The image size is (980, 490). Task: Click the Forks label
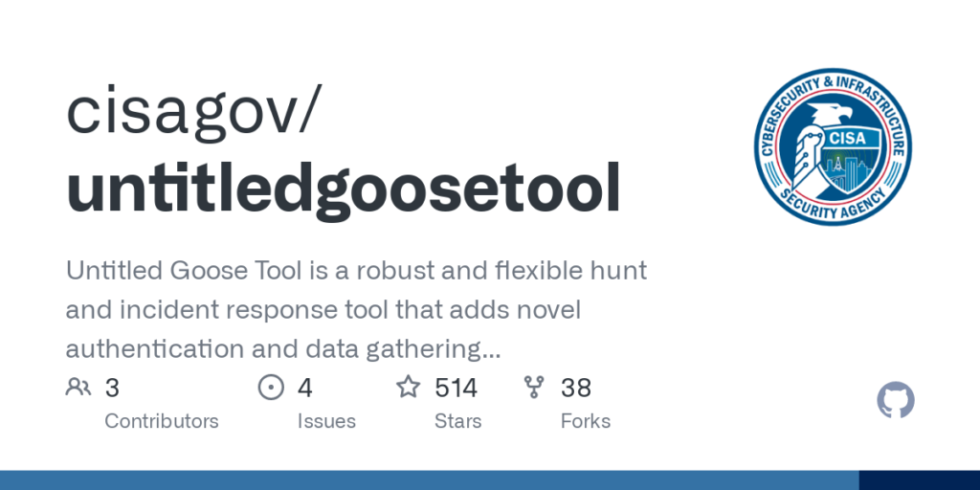pyautogui.click(x=585, y=421)
